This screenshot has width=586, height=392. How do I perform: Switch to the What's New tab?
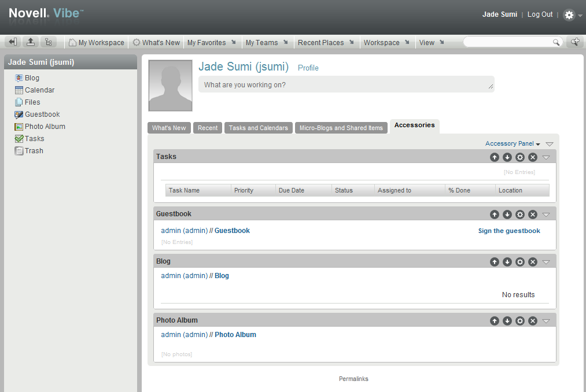pos(169,128)
